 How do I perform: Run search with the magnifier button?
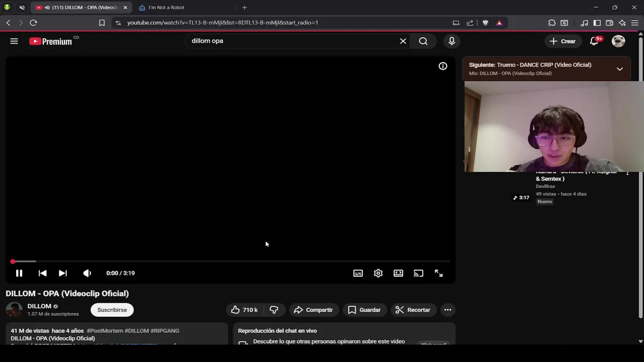[x=423, y=41]
